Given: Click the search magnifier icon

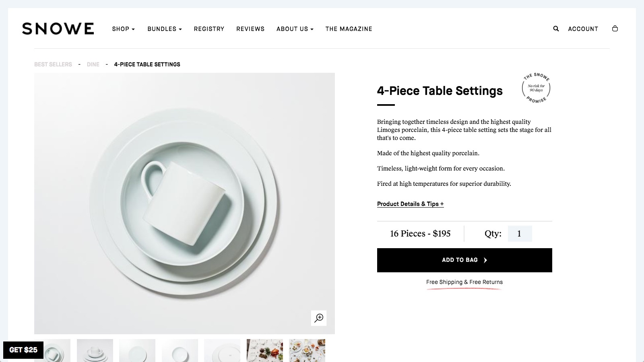Looking at the screenshot, I should pyautogui.click(x=556, y=29).
